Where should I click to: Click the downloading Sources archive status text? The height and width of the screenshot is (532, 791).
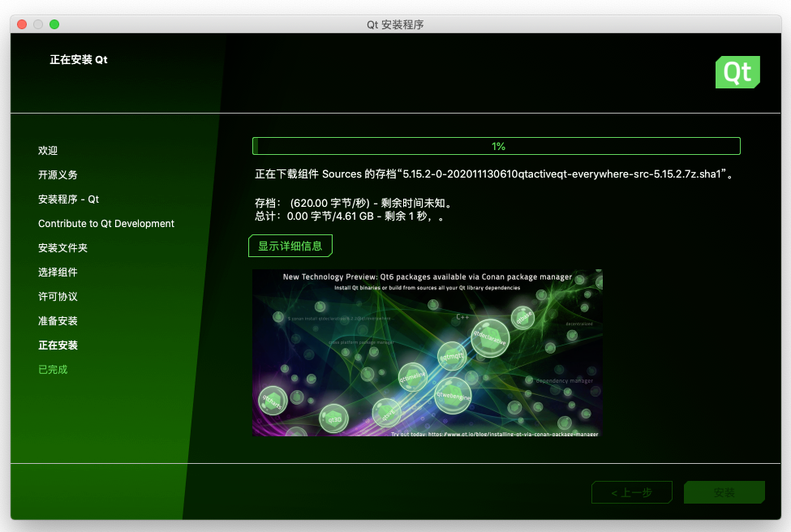coord(494,174)
